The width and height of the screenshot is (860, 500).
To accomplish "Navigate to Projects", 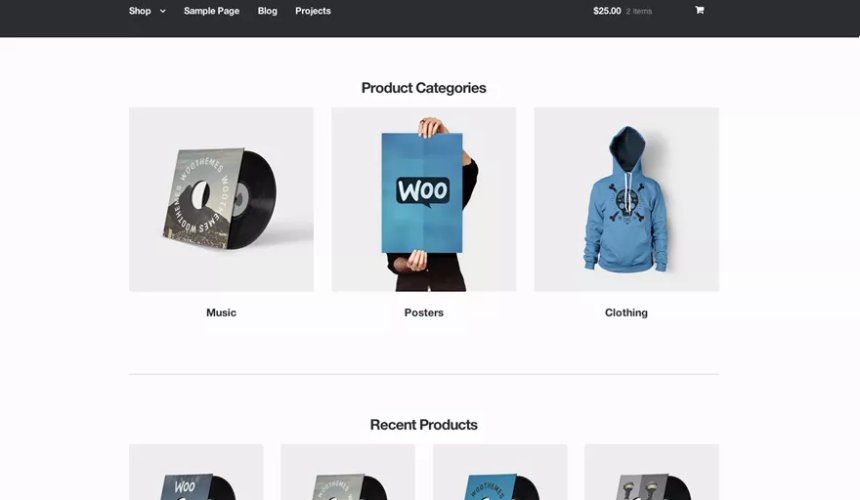I will [x=313, y=11].
